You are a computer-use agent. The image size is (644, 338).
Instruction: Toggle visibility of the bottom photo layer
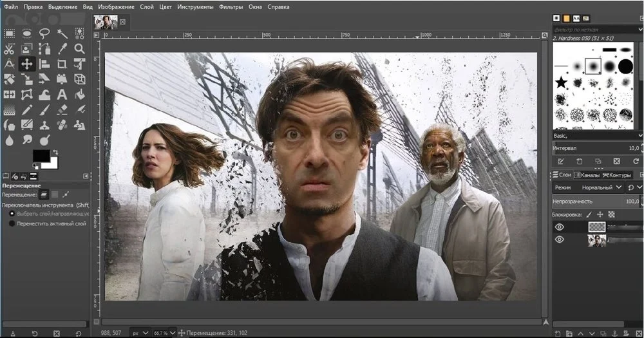pyautogui.click(x=559, y=239)
